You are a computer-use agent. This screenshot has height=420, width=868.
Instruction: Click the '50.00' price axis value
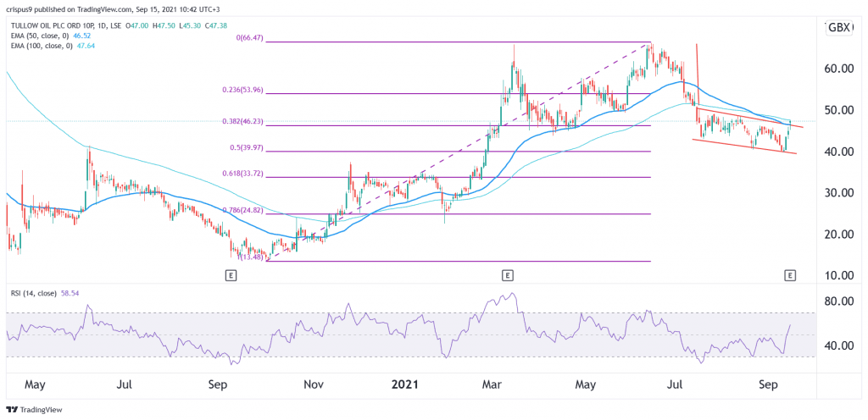click(x=837, y=110)
